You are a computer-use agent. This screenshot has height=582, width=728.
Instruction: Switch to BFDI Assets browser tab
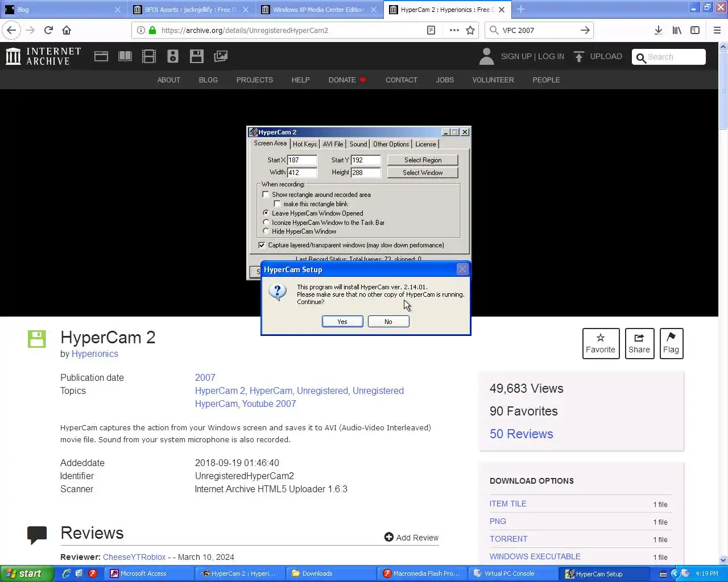(191, 10)
